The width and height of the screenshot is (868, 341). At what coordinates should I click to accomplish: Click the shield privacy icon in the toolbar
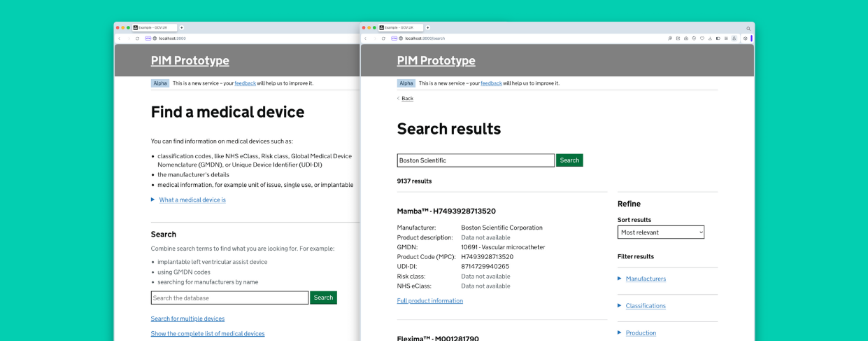tap(694, 39)
